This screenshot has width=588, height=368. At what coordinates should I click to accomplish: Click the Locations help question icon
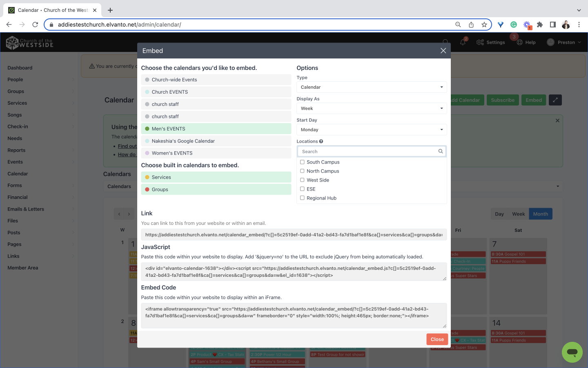click(321, 141)
